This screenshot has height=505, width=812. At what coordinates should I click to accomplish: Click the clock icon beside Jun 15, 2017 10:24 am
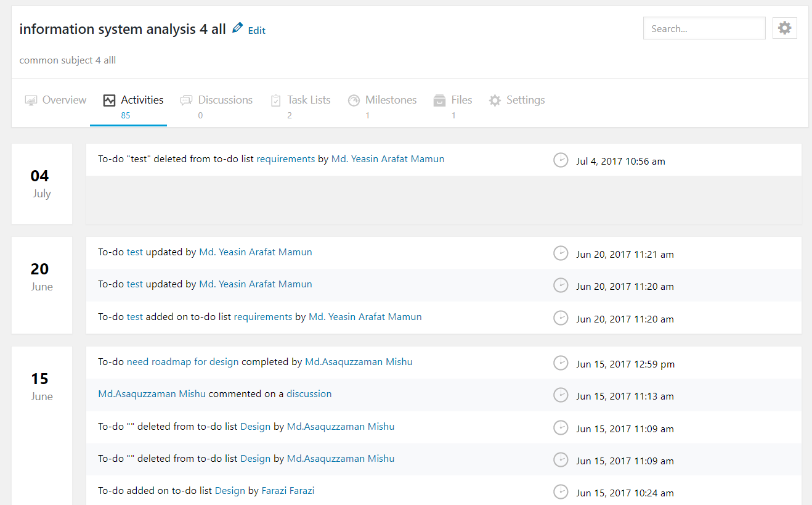click(561, 492)
